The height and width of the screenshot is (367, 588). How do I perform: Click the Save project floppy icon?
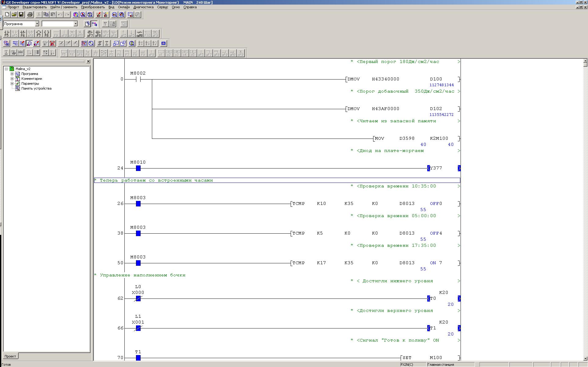pos(21,14)
